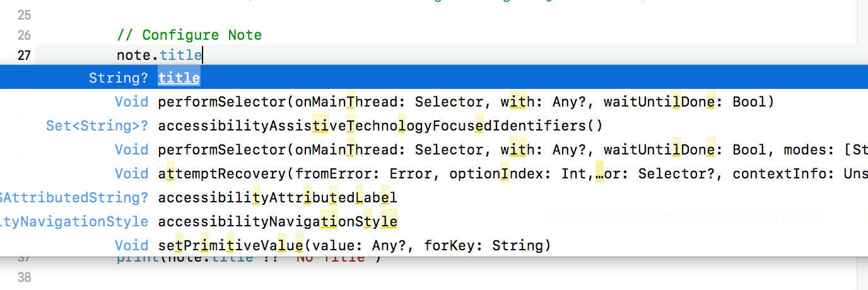Pick the accessibilityAttributedLabel suggestion
The width and height of the screenshot is (868, 290).
(x=278, y=198)
